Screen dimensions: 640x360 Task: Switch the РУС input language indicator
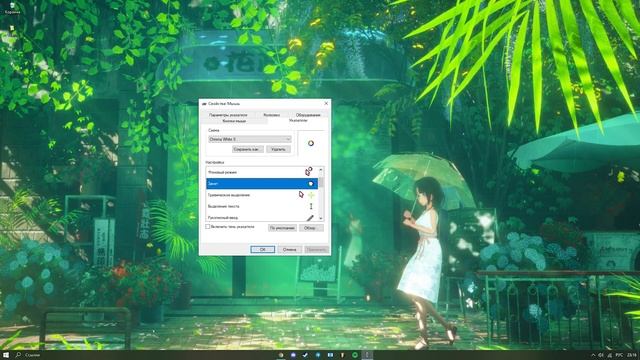pos(619,355)
